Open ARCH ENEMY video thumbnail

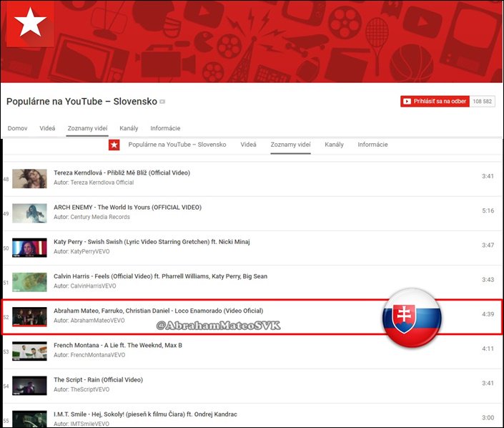pos(29,213)
